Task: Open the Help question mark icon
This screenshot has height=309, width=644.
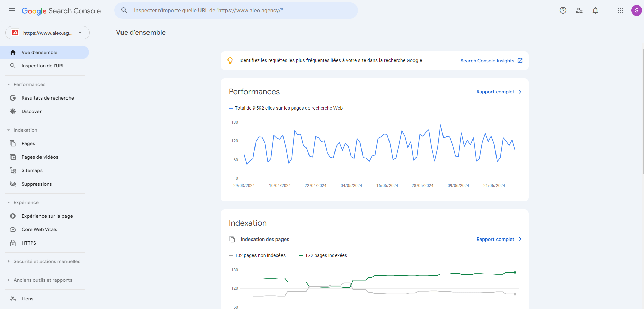Action: click(563, 10)
